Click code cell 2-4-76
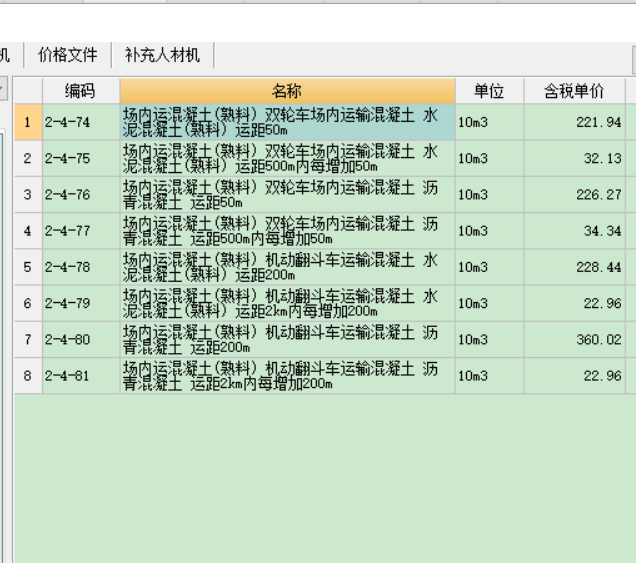 point(81,195)
